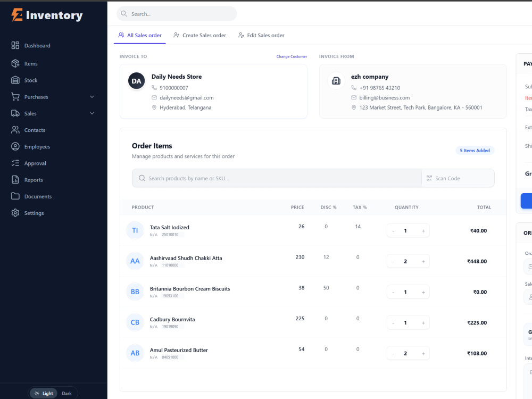Decrease Tata Salt Iodized quantity
This screenshot has height=399, width=532.
[393, 231]
